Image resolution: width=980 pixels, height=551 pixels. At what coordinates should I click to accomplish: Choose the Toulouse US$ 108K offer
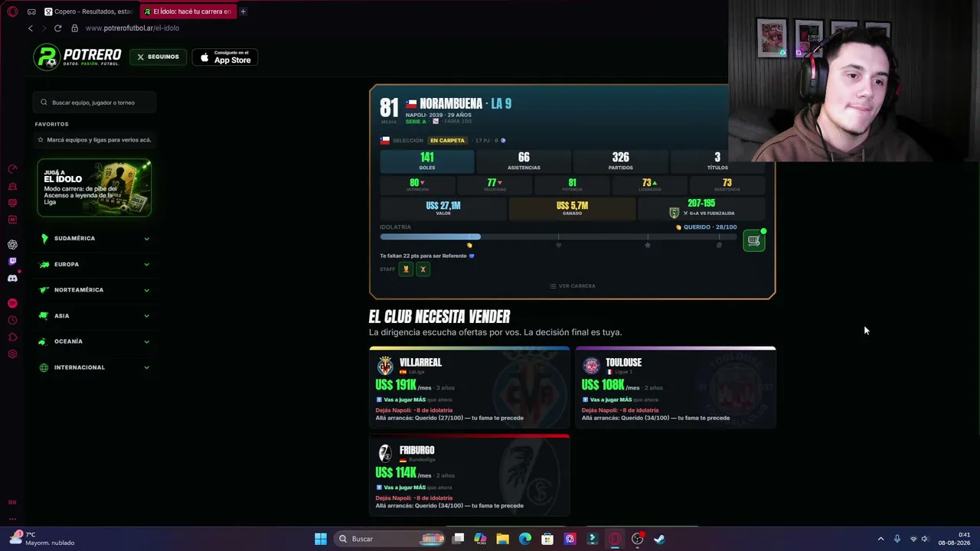click(x=675, y=387)
